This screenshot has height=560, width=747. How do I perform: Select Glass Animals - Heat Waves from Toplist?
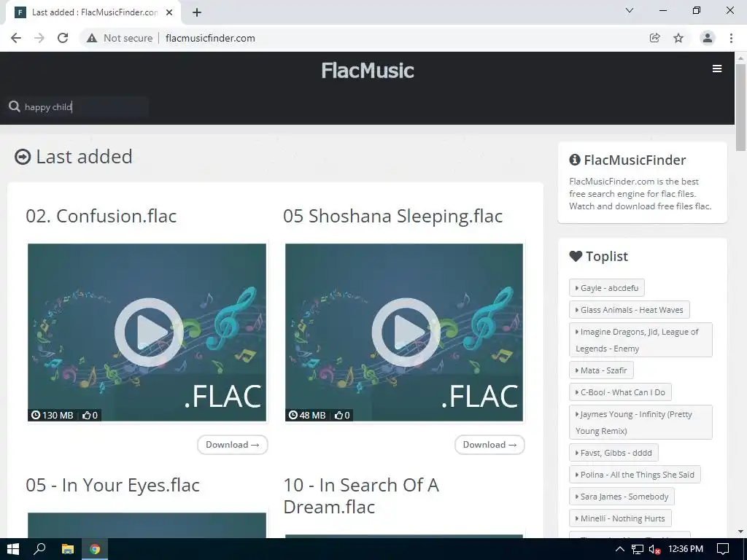point(630,310)
